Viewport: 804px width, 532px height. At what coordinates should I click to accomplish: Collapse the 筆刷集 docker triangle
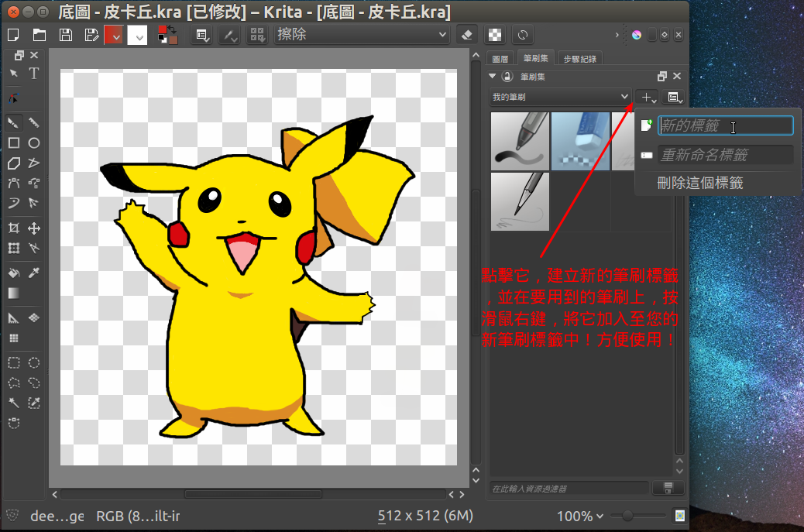coord(493,77)
